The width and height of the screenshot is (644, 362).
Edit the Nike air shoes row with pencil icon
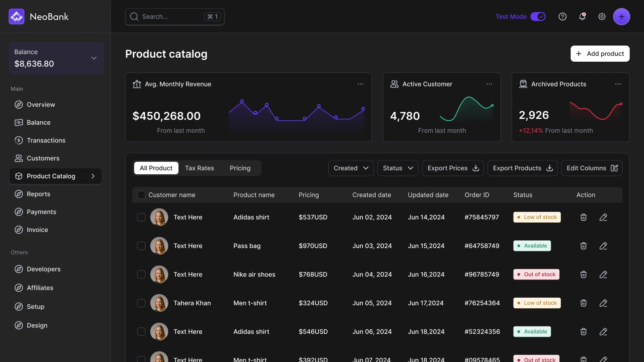[x=603, y=275]
